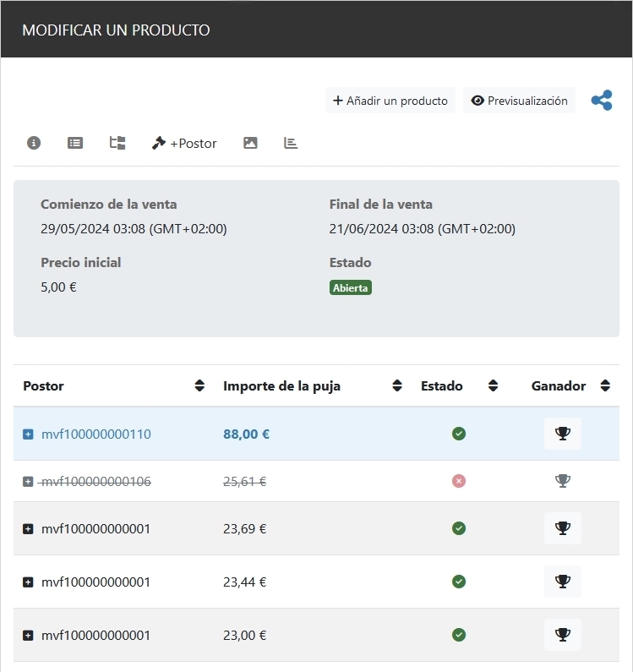Click trophy icon for 23,00 € bid
The height and width of the screenshot is (672, 633).
(562, 635)
